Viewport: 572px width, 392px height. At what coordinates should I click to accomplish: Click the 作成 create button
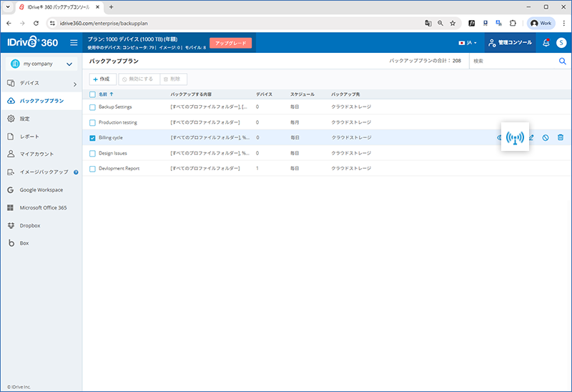pyautogui.click(x=102, y=79)
